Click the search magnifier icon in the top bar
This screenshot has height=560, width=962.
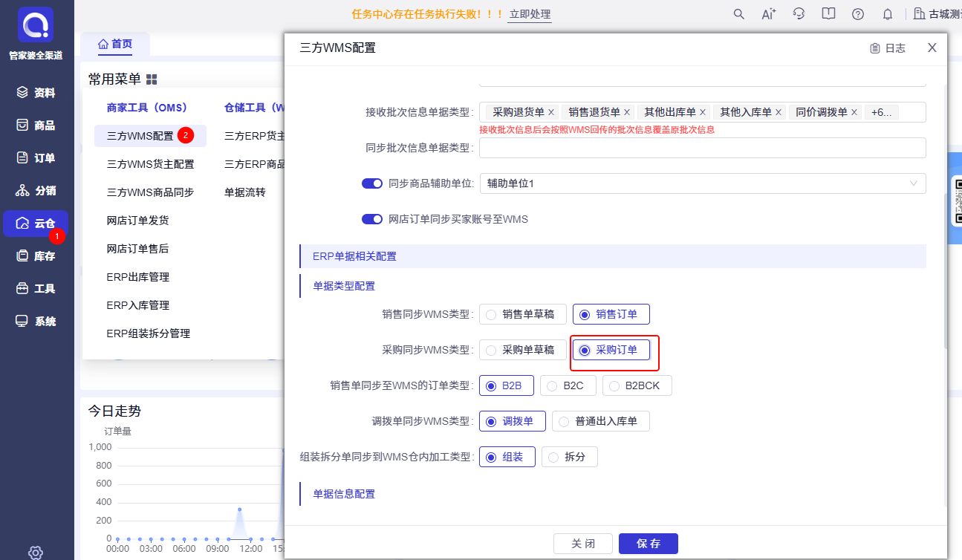738,14
